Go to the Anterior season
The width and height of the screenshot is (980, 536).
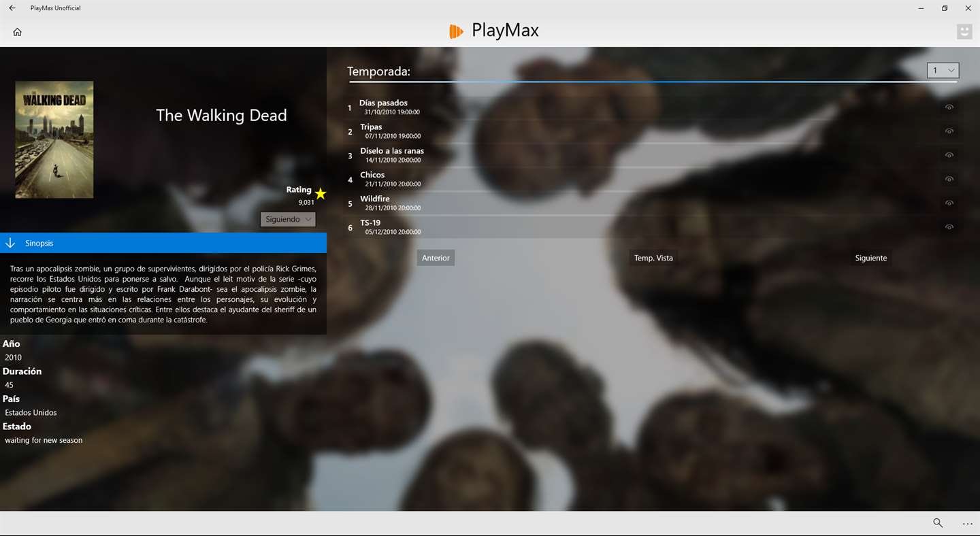click(436, 258)
